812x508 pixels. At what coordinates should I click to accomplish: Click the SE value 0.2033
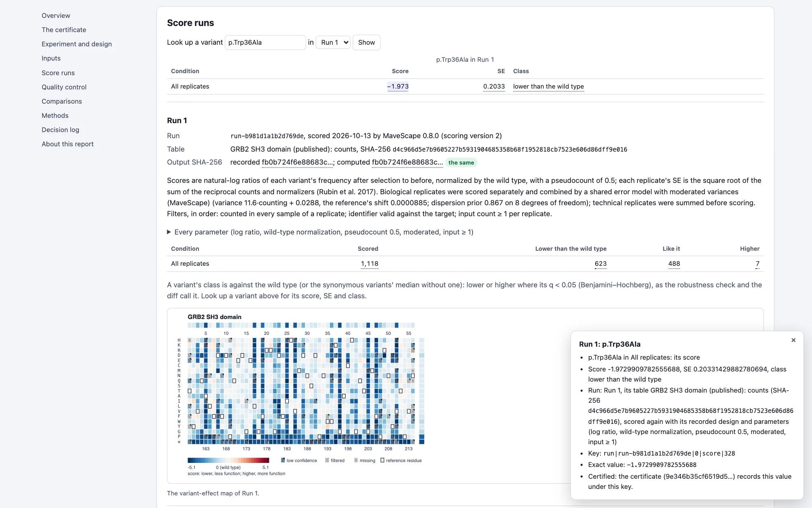point(494,86)
